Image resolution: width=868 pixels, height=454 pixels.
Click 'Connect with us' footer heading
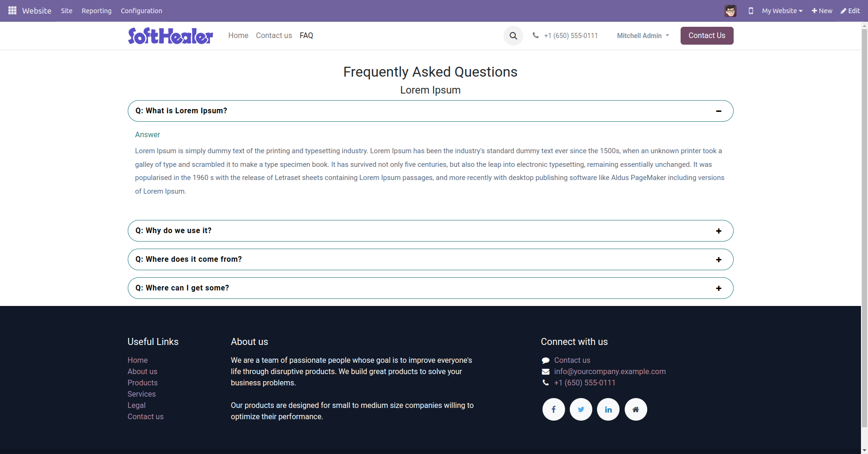tap(574, 342)
